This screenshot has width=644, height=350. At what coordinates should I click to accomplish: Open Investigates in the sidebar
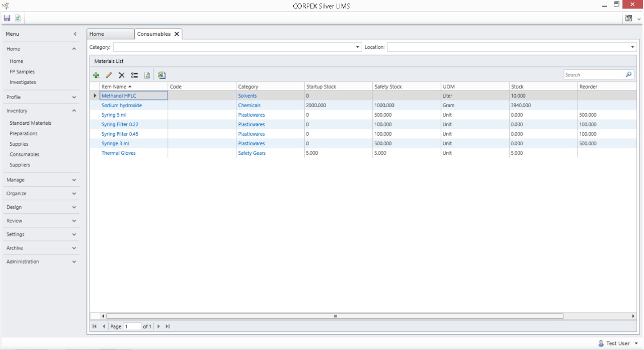23,82
